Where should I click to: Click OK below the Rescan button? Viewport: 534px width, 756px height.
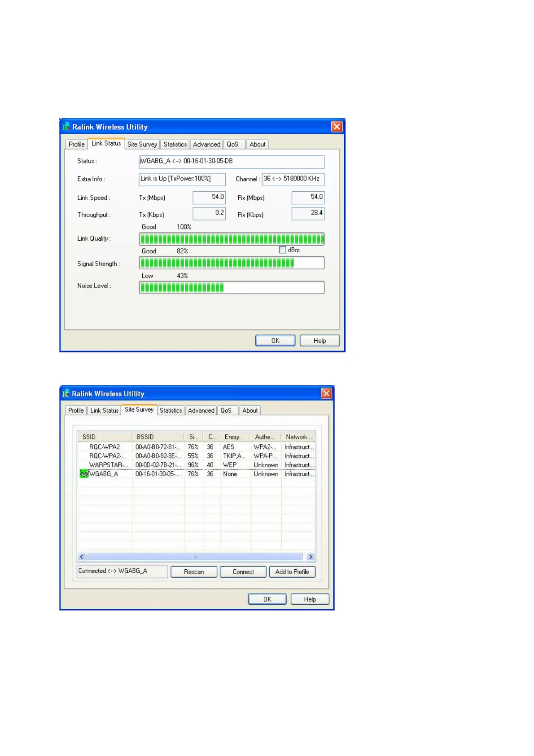tap(267, 599)
